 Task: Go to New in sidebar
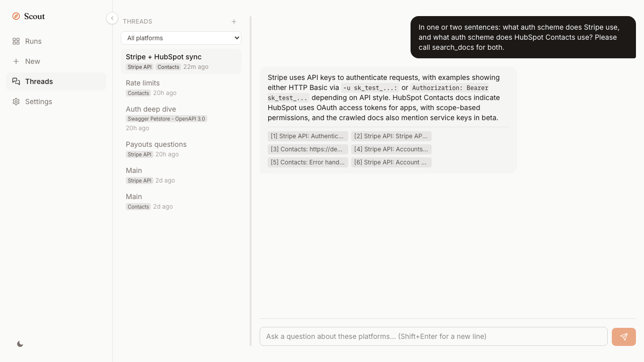(x=56, y=61)
